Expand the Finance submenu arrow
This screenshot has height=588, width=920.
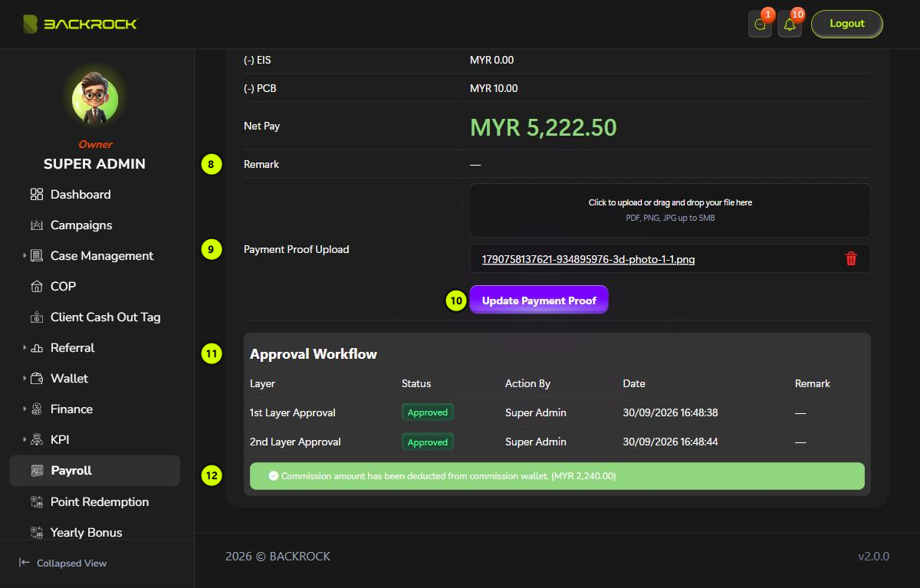(25, 409)
